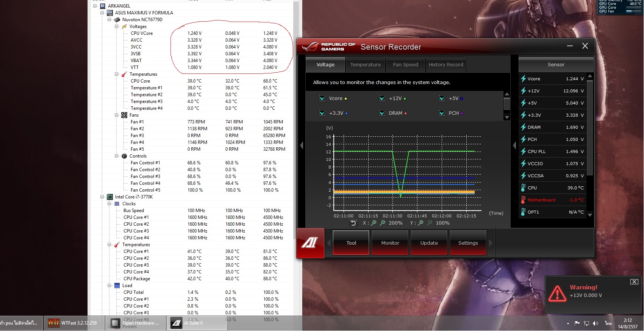Switch input language from ไทย in taskbar
Screen dimensions: 644x331
pos(608,323)
